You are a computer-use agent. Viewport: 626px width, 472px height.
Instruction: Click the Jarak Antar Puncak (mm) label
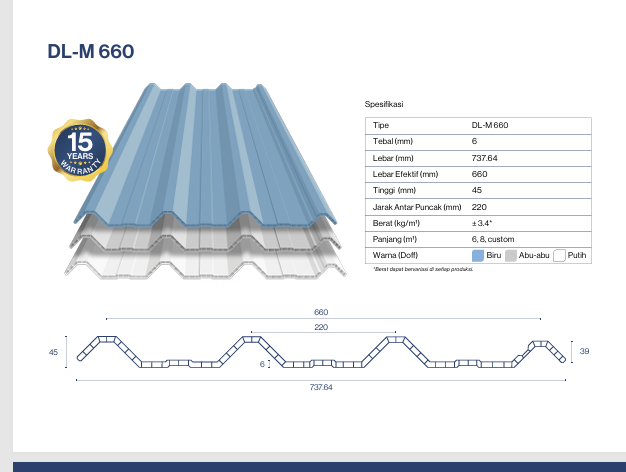(417, 207)
